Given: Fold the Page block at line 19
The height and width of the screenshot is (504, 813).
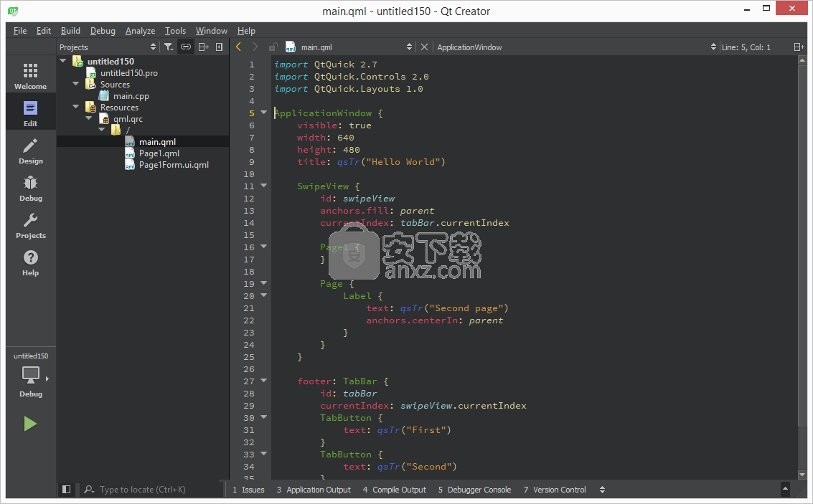Looking at the screenshot, I should 263,283.
